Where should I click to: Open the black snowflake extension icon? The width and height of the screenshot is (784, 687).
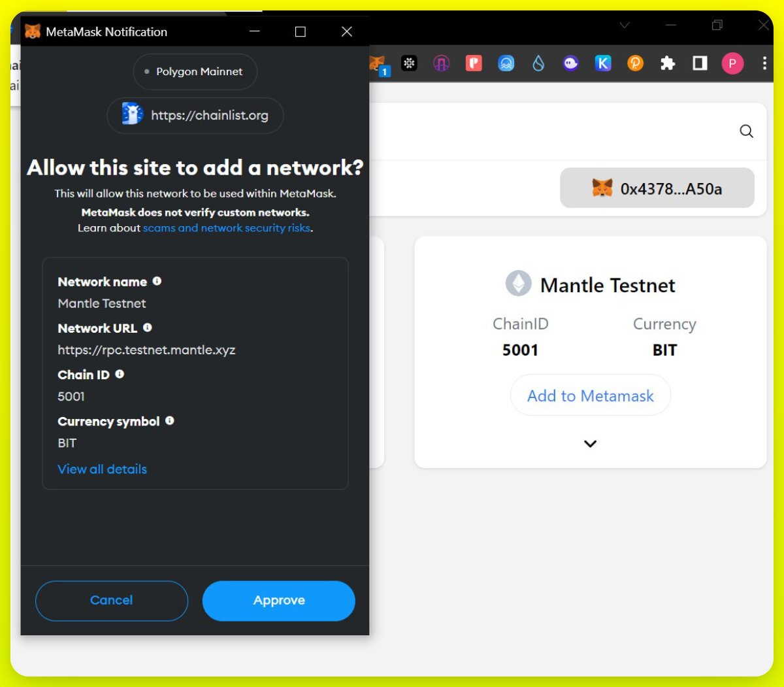pyautogui.click(x=409, y=63)
